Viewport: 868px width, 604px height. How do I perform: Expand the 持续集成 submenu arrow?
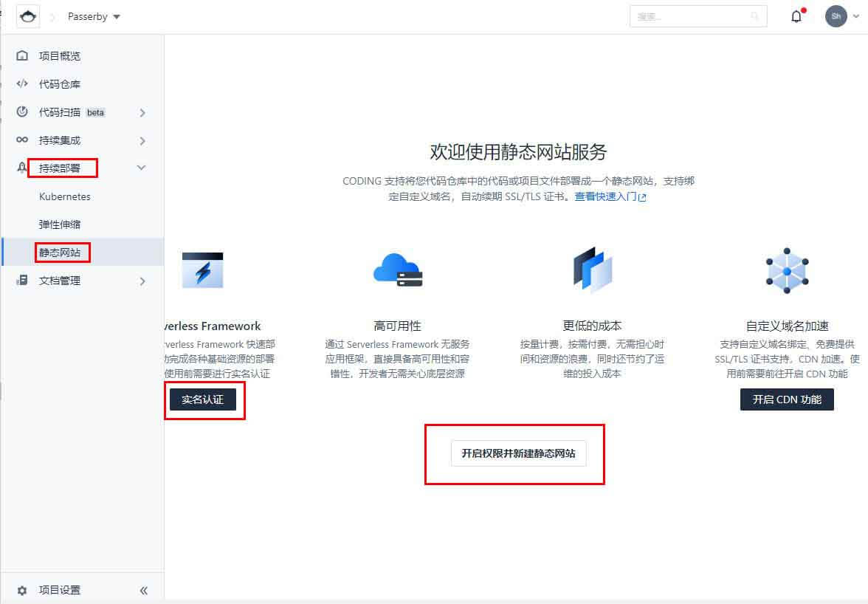click(142, 141)
